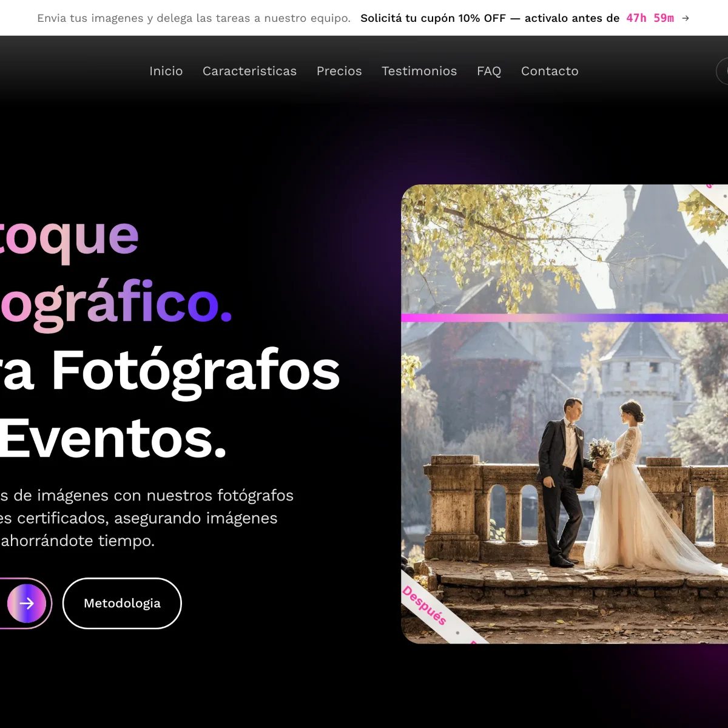The image size is (728, 728).
Task: Click the before/after gradient slider bar
Action: 564,317
